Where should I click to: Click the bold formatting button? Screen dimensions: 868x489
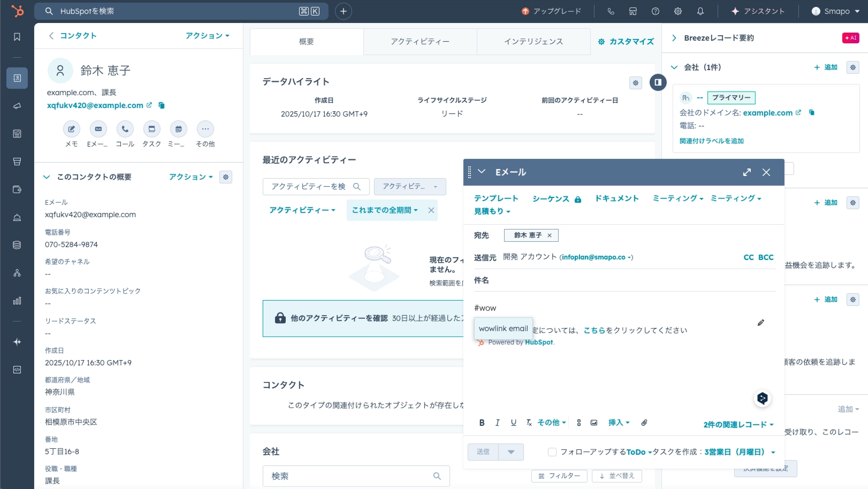(482, 423)
